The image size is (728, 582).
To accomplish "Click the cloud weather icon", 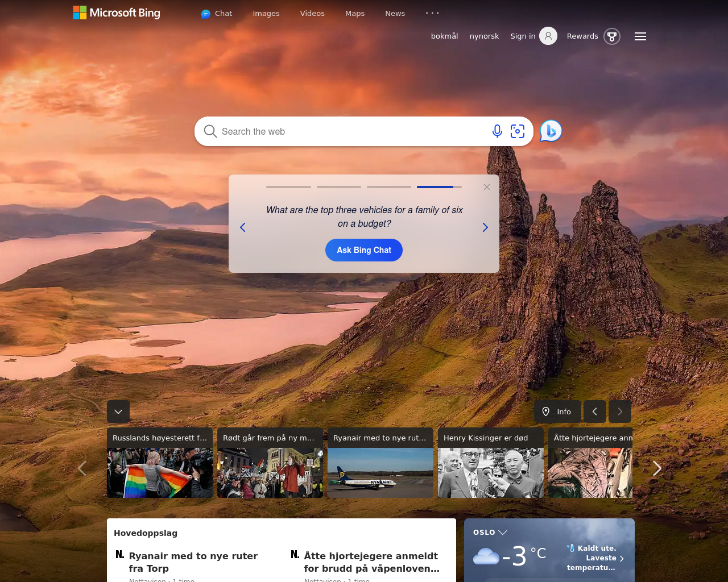I will tap(486, 556).
